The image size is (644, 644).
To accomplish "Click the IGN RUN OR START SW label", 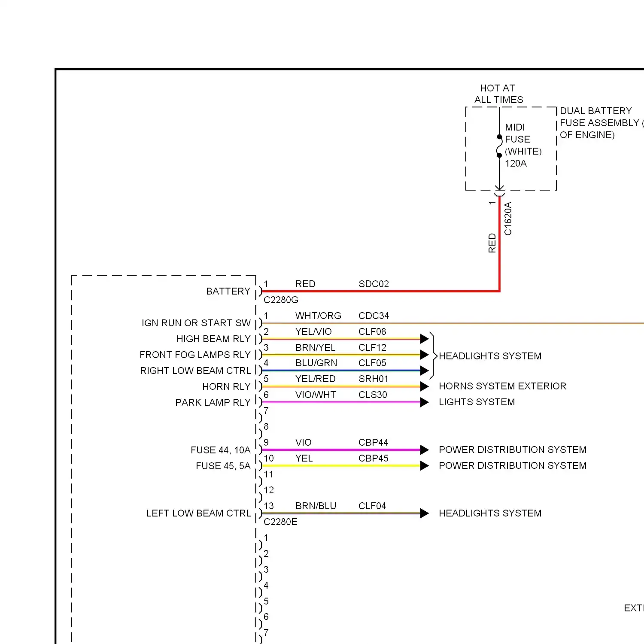I will click(x=196, y=323).
